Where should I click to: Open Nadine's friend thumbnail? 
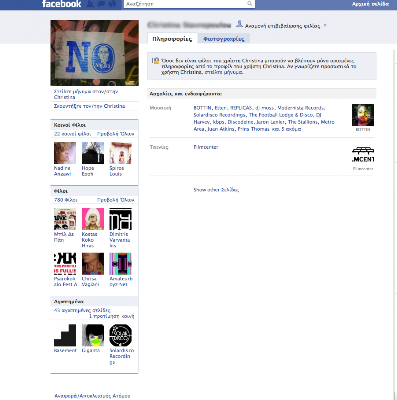tap(65, 153)
